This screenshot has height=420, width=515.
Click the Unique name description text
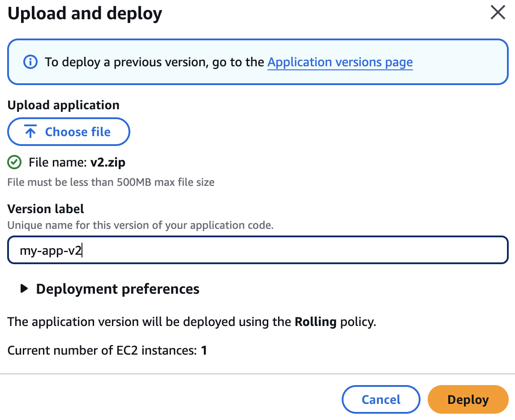click(140, 225)
